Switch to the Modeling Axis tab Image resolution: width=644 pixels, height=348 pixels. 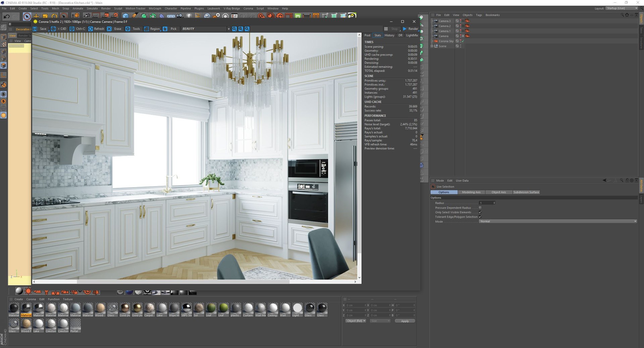click(x=471, y=192)
